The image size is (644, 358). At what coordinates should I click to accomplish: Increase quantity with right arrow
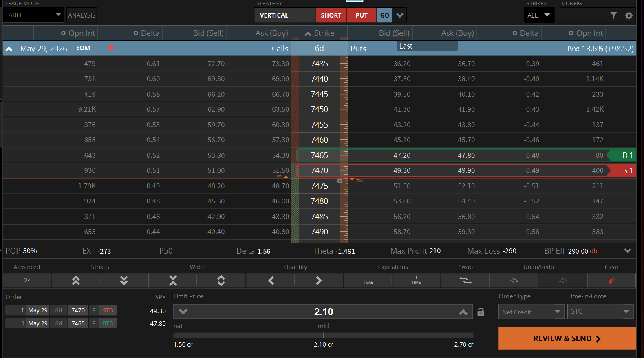(319, 280)
